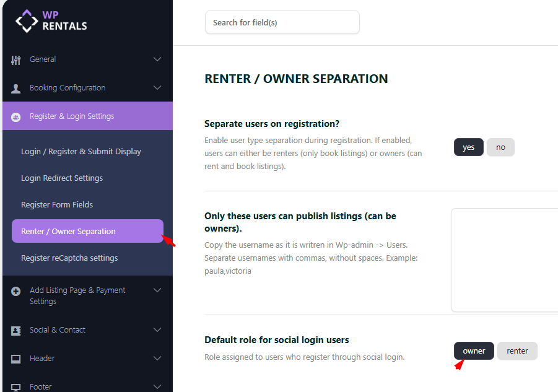This screenshot has height=392, width=558.
Task: Open Login / Register & Submit Display
Action: 81,152
